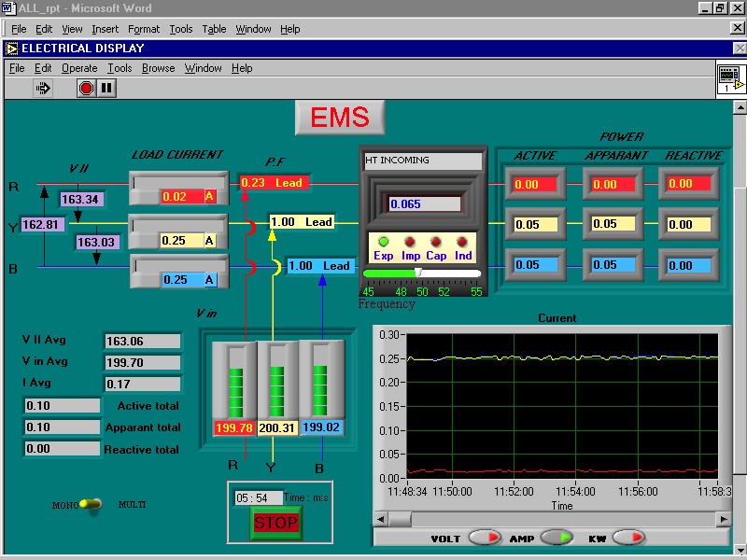Click the Frequency slider handle
Viewport: 747px width, 560px height.
click(x=417, y=273)
